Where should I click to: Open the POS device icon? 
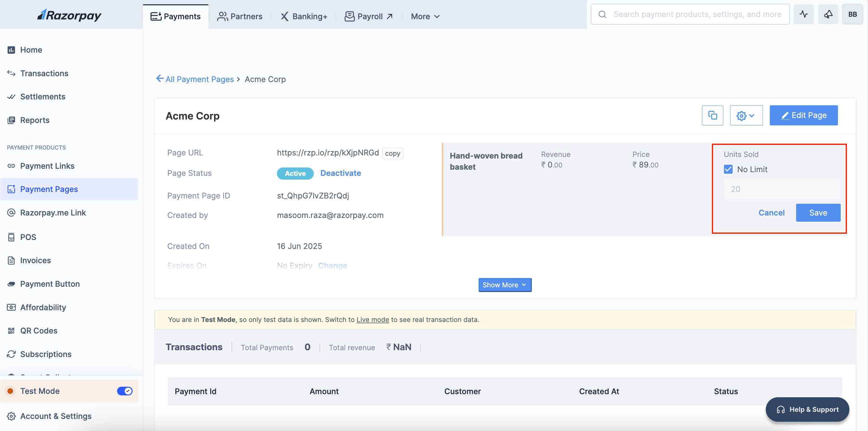tap(11, 237)
